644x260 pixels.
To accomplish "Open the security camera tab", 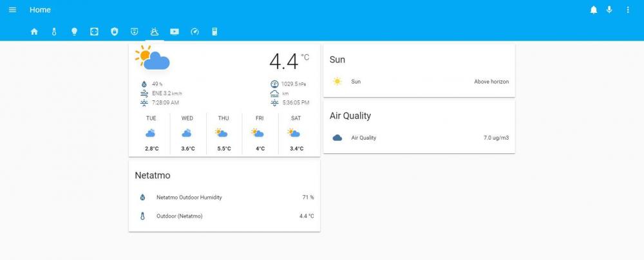I will click(134, 32).
